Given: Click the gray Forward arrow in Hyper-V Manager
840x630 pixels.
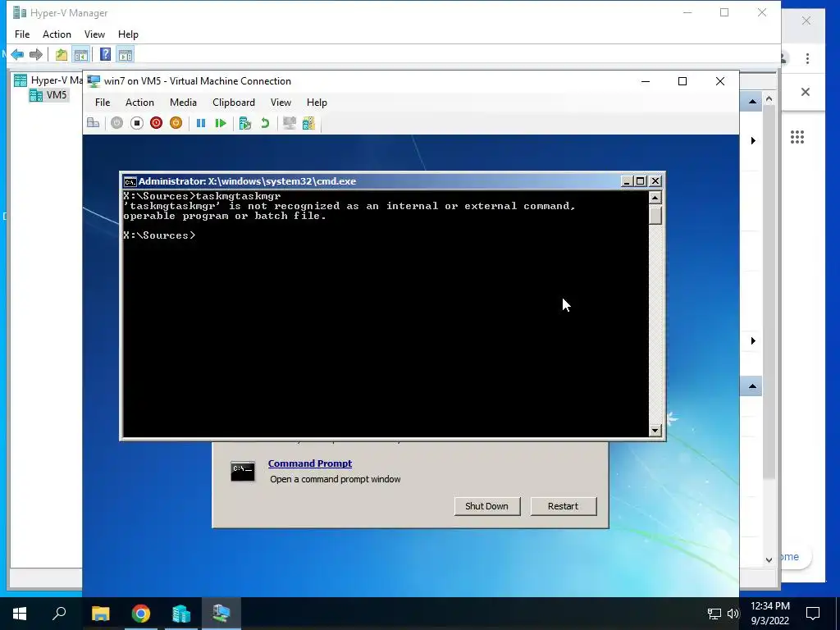Looking at the screenshot, I should 36,54.
